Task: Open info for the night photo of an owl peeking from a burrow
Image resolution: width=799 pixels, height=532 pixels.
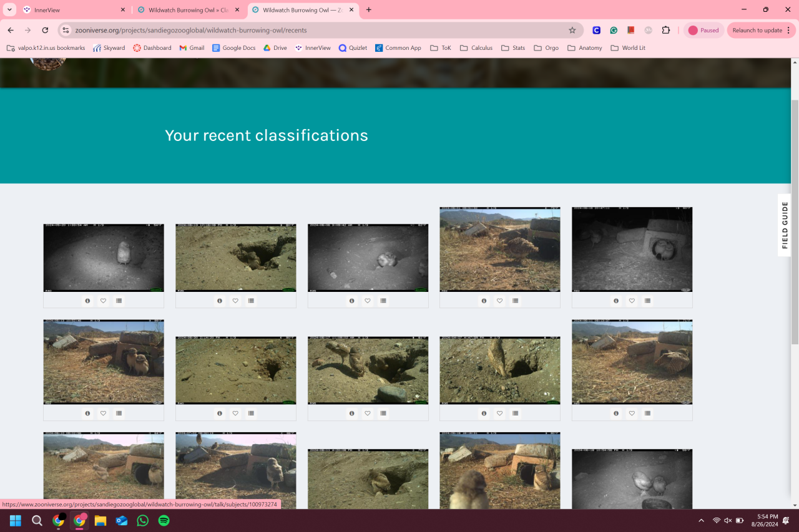Action: point(352,301)
